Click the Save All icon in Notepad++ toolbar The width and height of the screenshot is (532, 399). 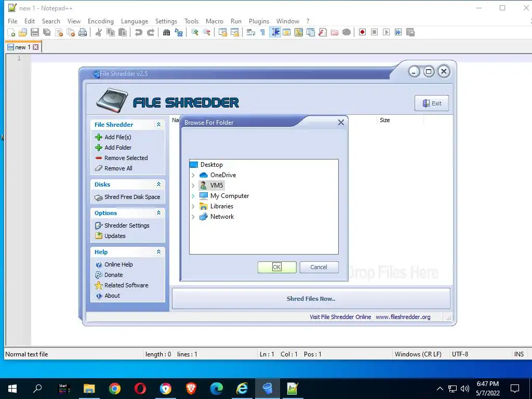(x=47, y=32)
